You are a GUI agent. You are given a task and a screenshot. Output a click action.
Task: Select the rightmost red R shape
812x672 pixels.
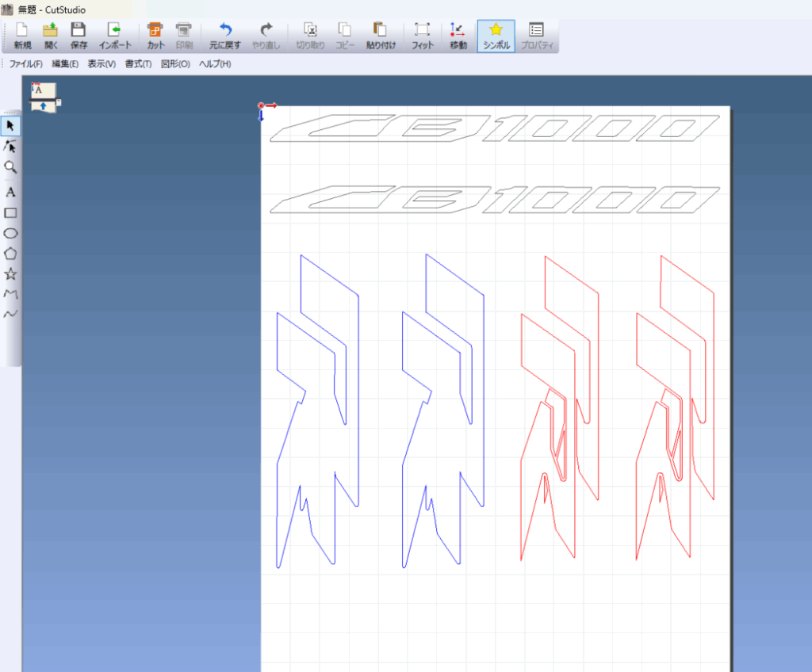click(676, 408)
